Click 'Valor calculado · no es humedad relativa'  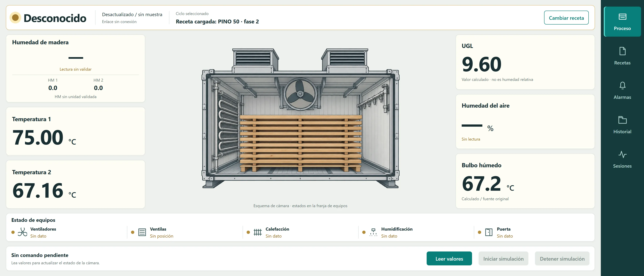[497, 79]
